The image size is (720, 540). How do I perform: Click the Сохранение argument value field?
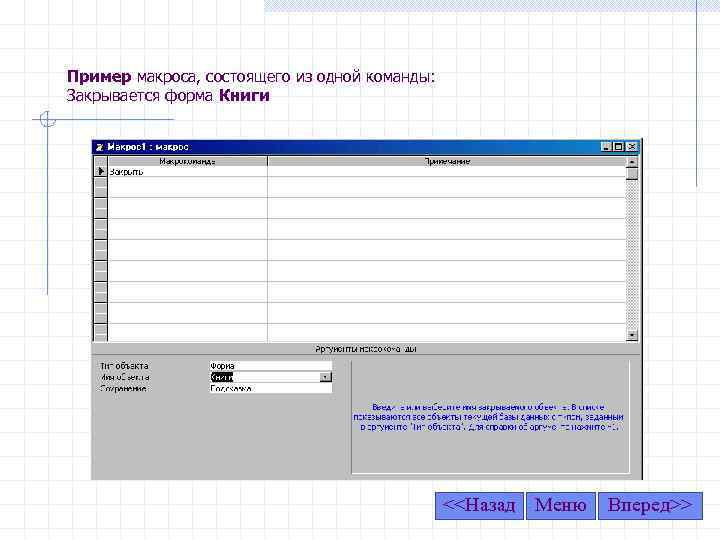(270, 388)
